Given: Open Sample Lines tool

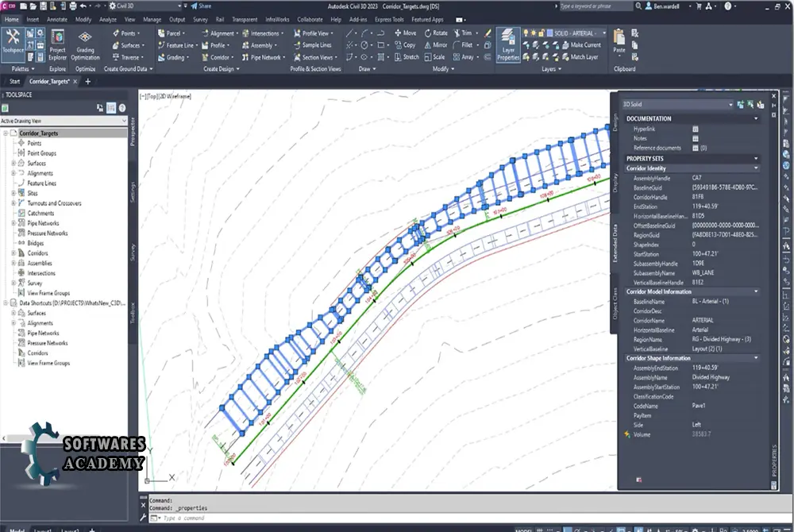Looking at the screenshot, I should click(x=312, y=45).
